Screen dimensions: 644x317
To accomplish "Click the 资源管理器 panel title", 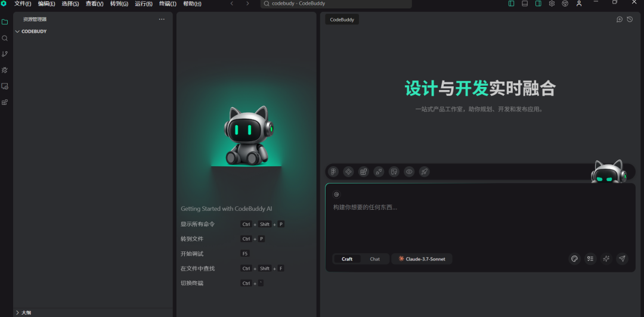I will click(x=35, y=19).
